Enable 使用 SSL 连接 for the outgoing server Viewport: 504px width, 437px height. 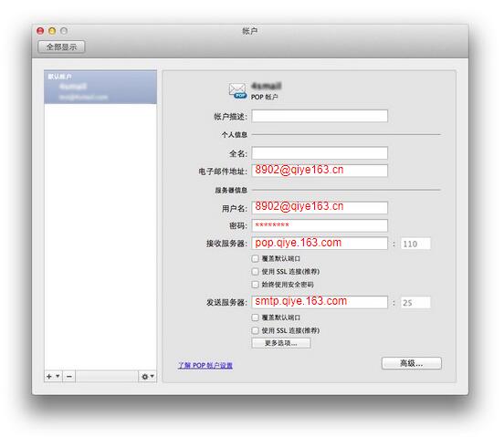pyautogui.click(x=256, y=330)
